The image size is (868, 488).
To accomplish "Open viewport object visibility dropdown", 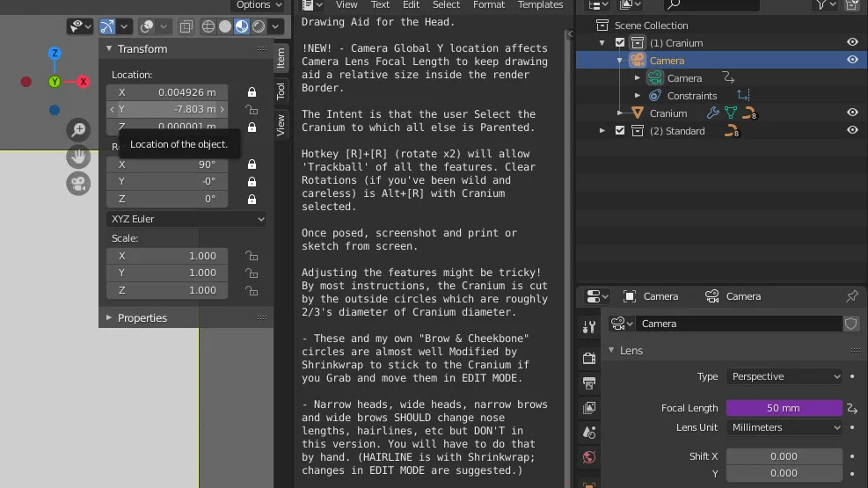I will (80, 26).
